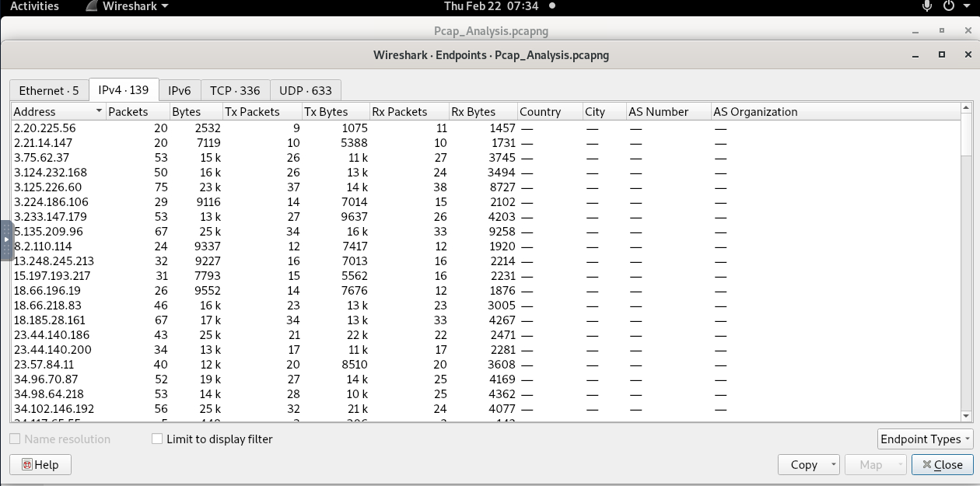This screenshot has width=980, height=486.
Task: Expand the Copy button dropdown arrow
Action: [833, 465]
